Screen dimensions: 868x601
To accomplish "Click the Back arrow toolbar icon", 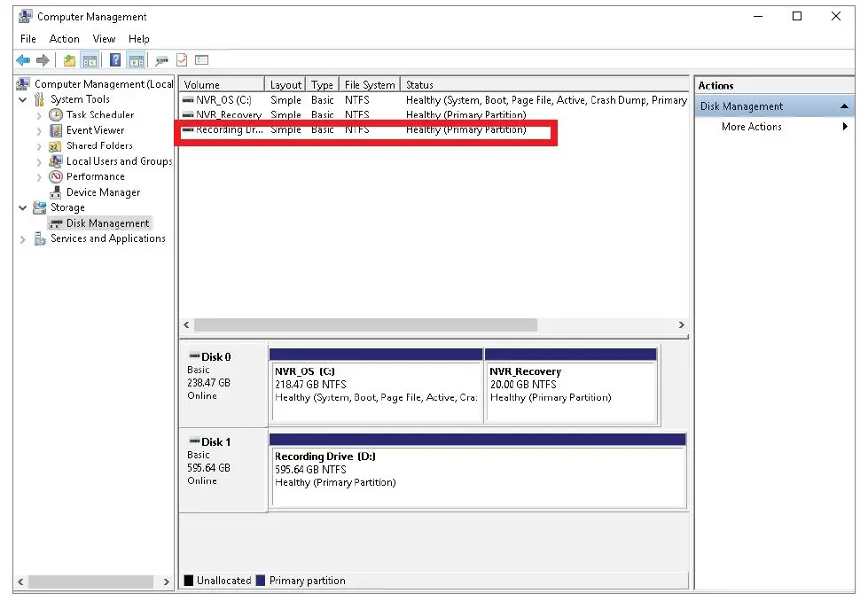I will tap(23, 60).
